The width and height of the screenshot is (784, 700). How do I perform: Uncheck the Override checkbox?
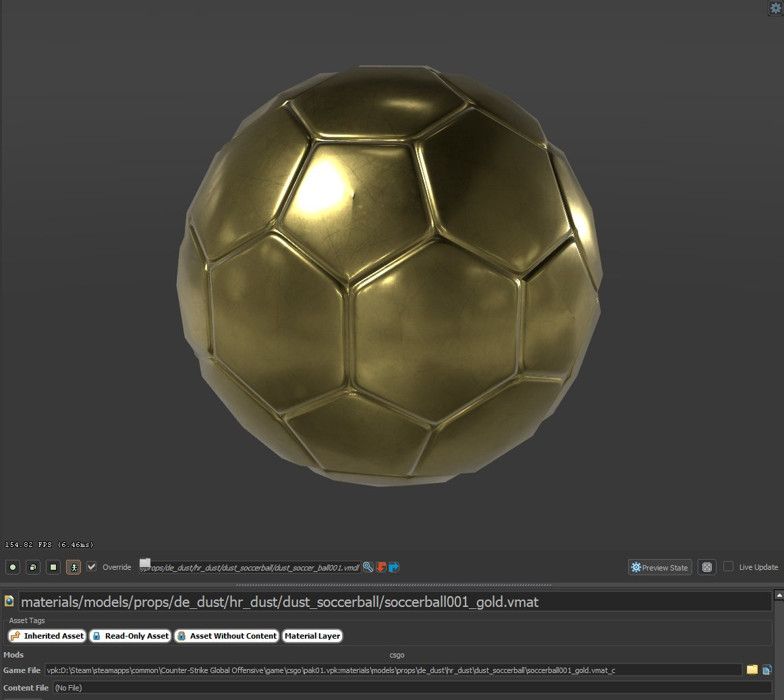pos(91,567)
